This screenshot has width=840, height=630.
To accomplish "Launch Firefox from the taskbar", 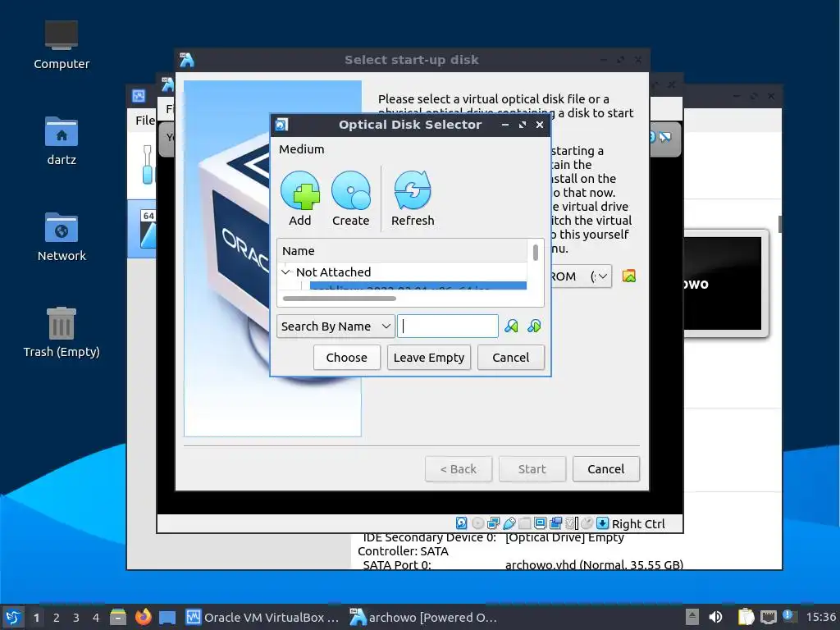I will tap(143, 617).
